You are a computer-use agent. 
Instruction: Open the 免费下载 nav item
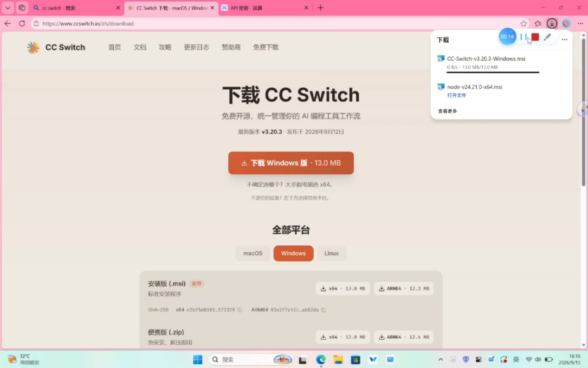click(265, 47)
